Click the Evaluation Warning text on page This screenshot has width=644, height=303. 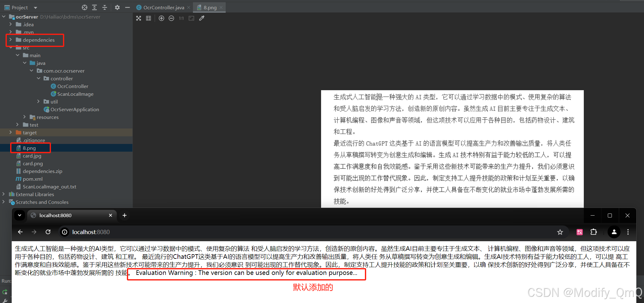[x=246, y=273]
